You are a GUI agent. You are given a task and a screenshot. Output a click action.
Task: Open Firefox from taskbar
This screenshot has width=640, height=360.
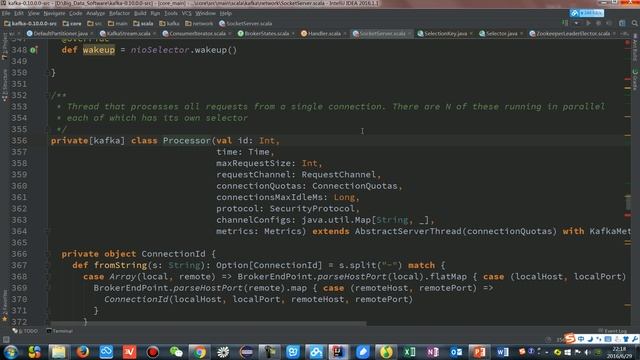pos(82,352)
